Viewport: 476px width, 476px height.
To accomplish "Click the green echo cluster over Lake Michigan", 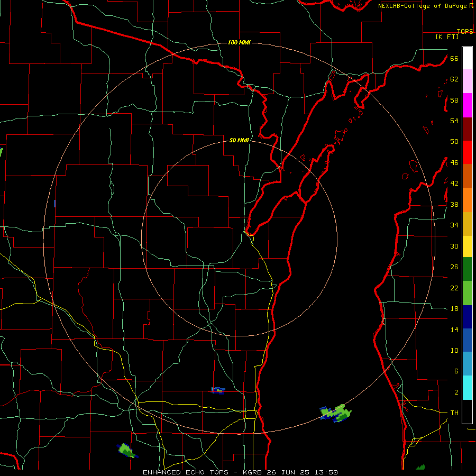I will 336,414.
